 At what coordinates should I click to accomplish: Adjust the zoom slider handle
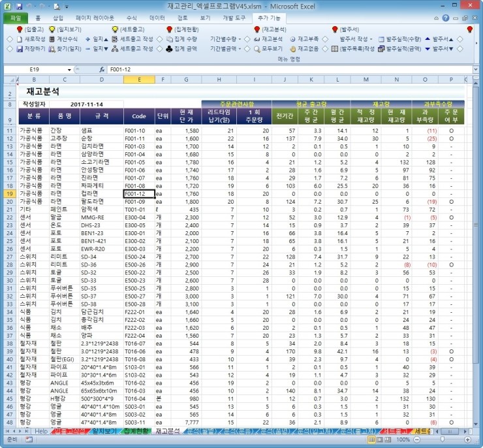point(443,440)
